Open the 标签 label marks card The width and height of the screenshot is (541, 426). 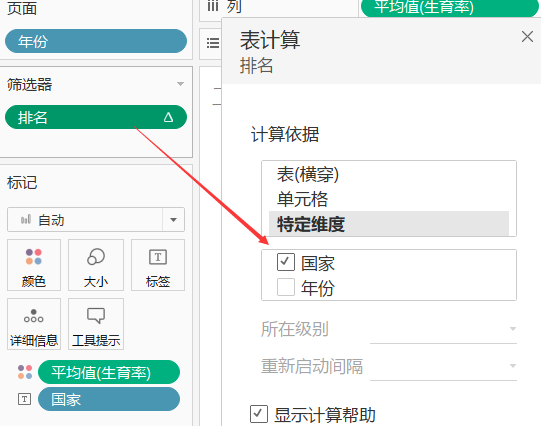(158, 265)
